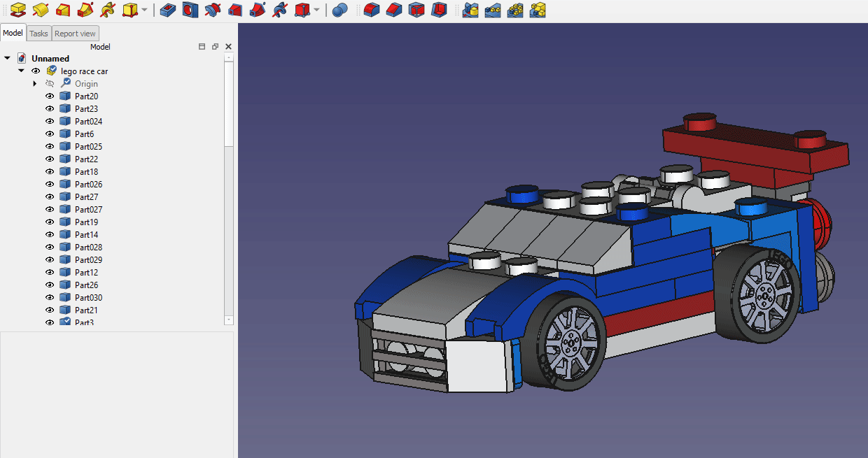Click the Additive Primitive yellow cube icon
The height and width of the screenshot is (458, 868).
coord(129,10)
